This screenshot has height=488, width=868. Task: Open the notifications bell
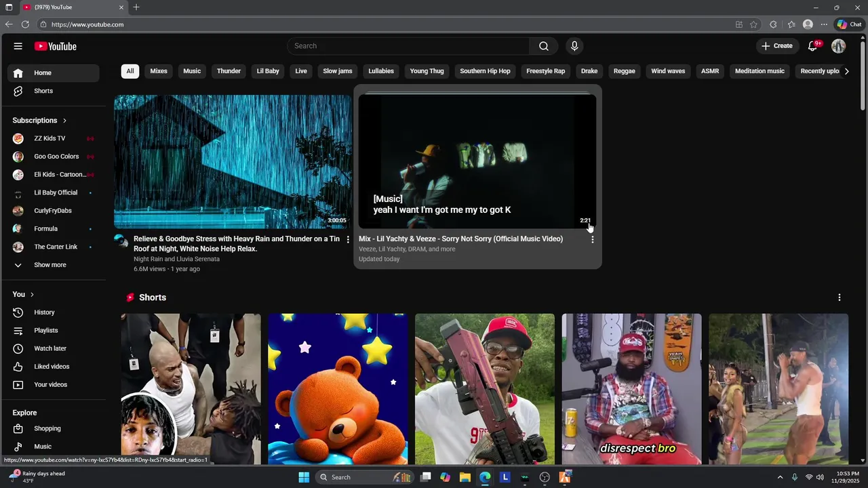tap(812, 46)
